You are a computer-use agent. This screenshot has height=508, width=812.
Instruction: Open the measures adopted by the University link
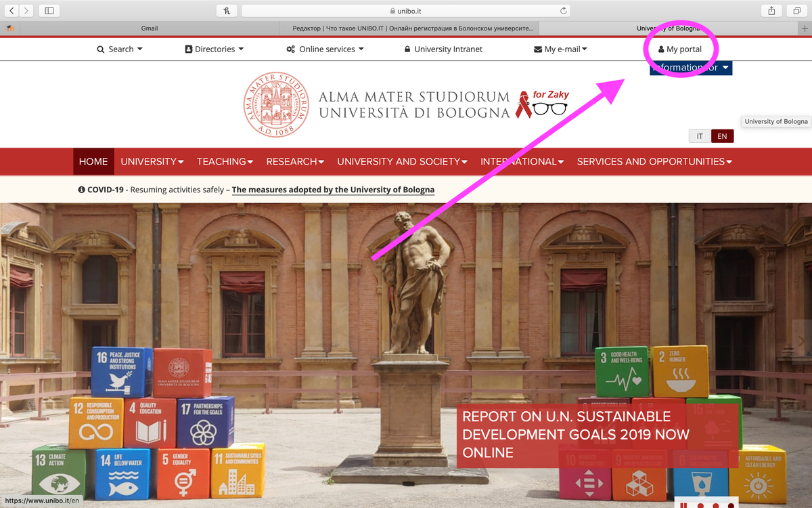333,190
